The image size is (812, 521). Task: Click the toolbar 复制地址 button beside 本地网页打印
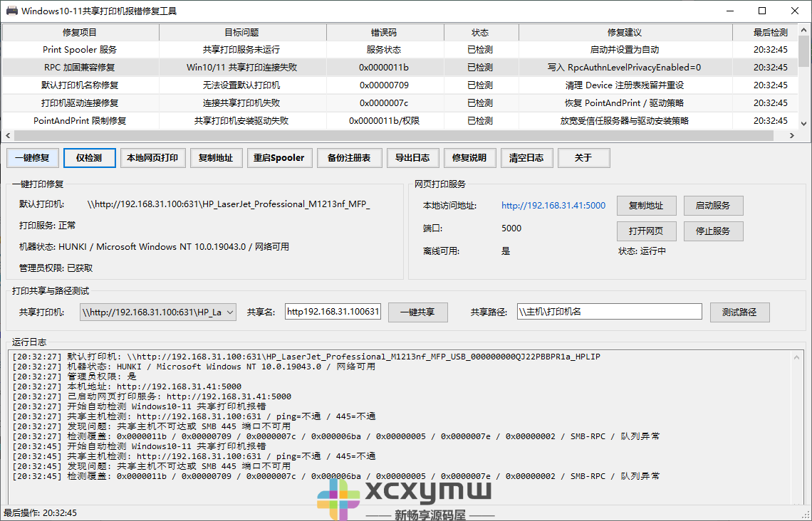216,158
